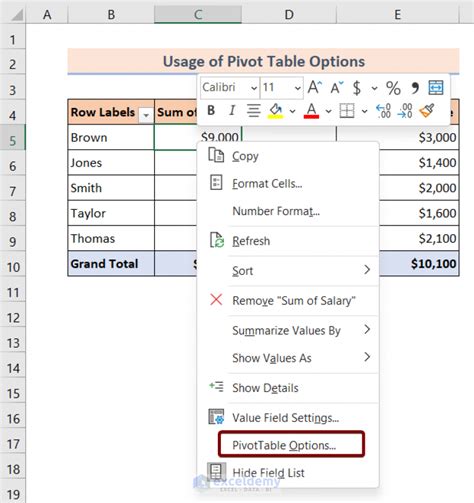Toggle Italic in the mini toolbar
This screenshot has height=503, width=474.
[x=232, y=110]
